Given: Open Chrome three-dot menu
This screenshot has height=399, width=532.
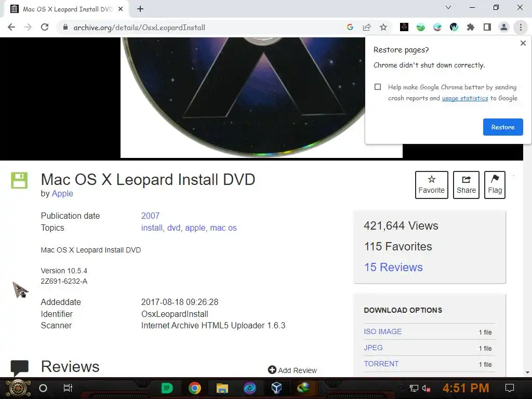Looking at the screenshot, I should coord(521,28).
